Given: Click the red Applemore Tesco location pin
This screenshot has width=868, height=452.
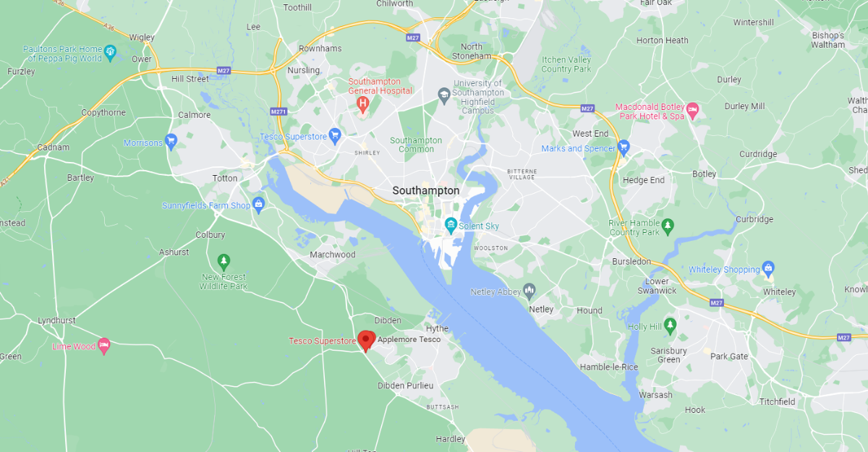Looking at the screenshot, I should click(367, 341).
